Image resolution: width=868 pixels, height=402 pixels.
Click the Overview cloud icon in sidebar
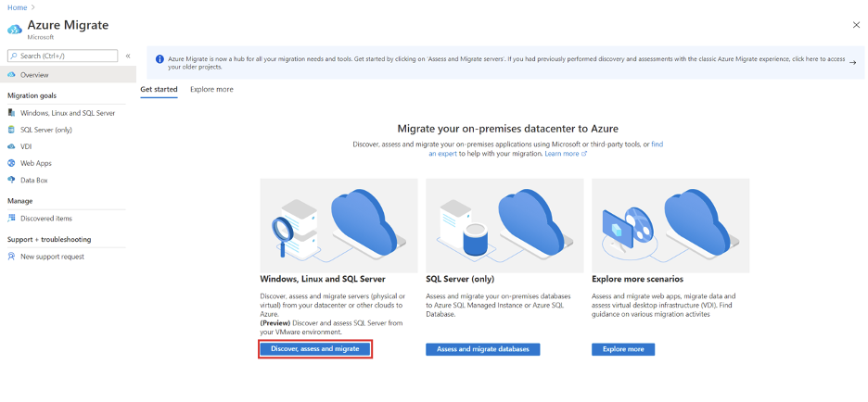12,75
